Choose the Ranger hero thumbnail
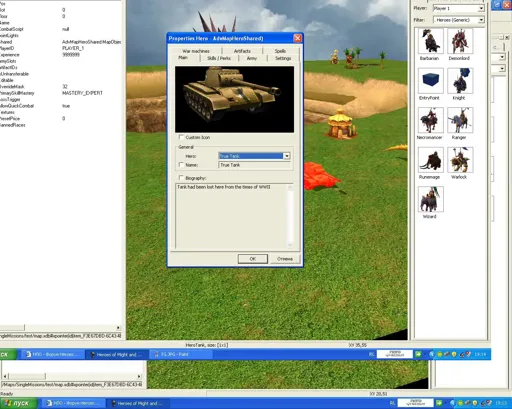Viewport: 512px width, 409px height. (x=460, y=120)
